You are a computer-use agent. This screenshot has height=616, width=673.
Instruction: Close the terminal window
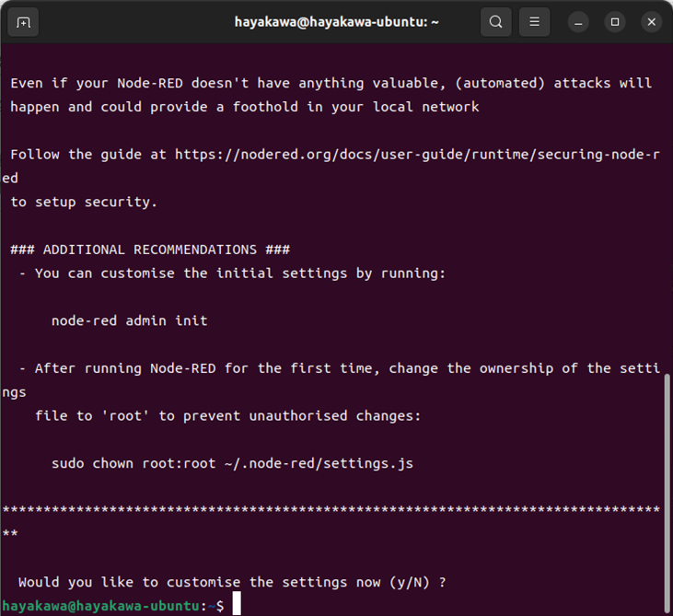tap(652, 22)
